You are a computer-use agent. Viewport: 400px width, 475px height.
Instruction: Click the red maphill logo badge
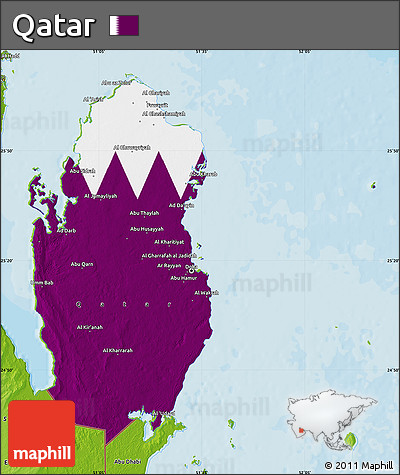tap(42, 433)
